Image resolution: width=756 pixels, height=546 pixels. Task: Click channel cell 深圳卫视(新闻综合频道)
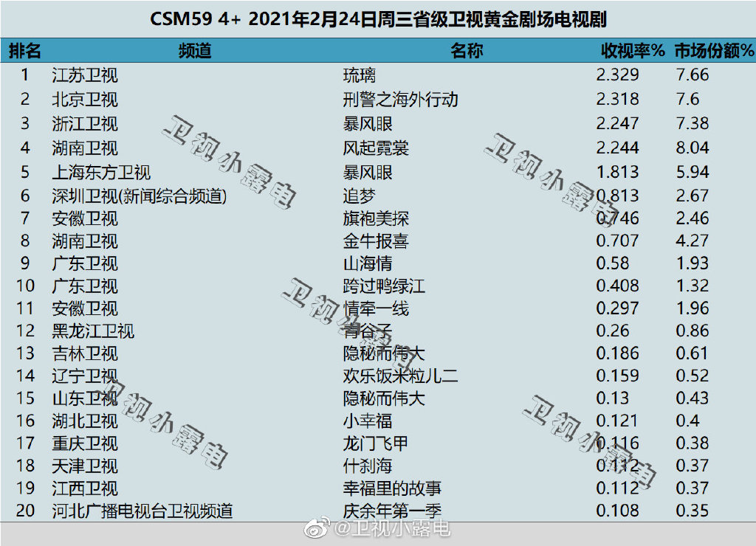(140, 196)
